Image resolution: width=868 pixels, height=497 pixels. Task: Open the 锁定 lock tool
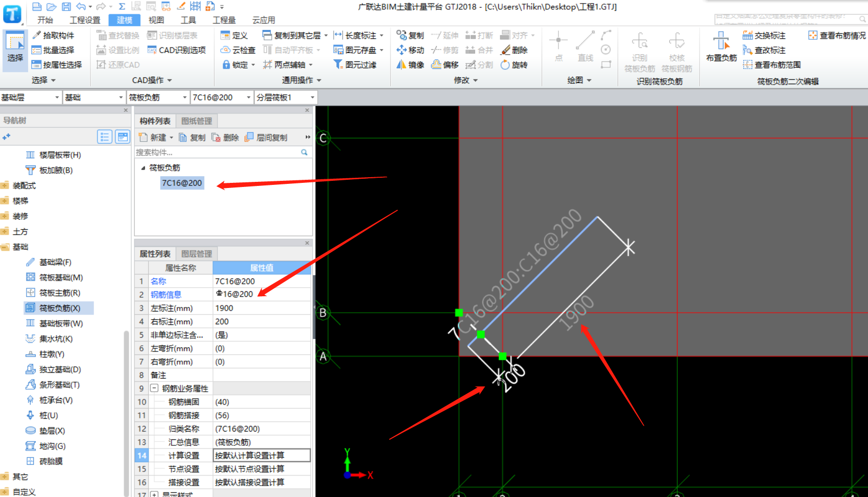239,65
